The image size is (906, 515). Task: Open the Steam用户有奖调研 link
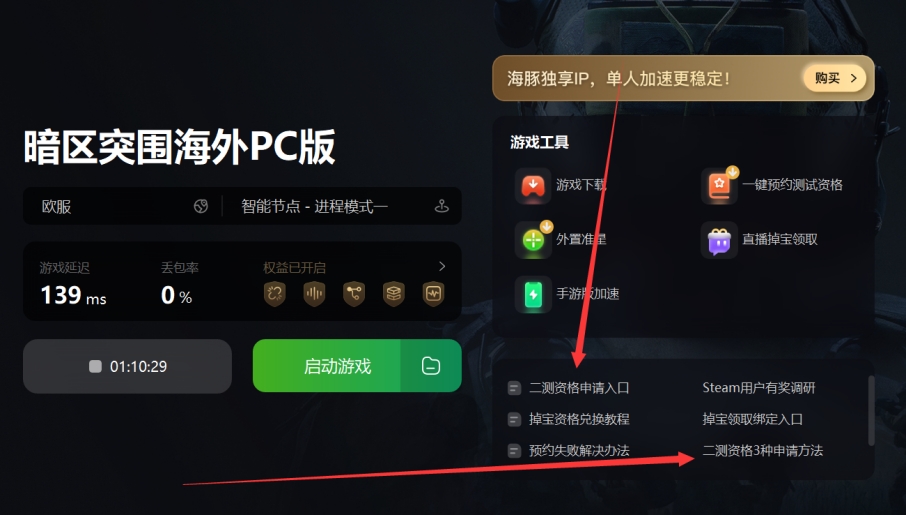(x=759, y=388)
